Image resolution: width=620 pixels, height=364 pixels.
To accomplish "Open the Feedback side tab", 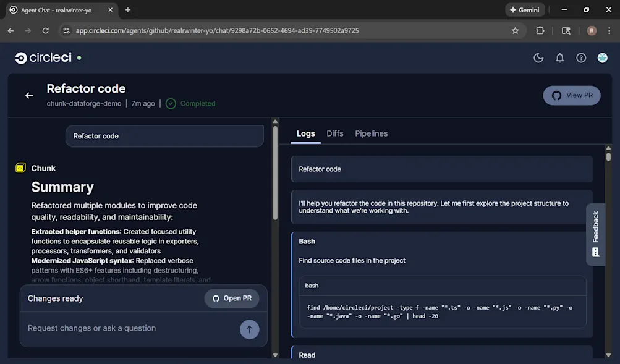I will tap(595, 234).
